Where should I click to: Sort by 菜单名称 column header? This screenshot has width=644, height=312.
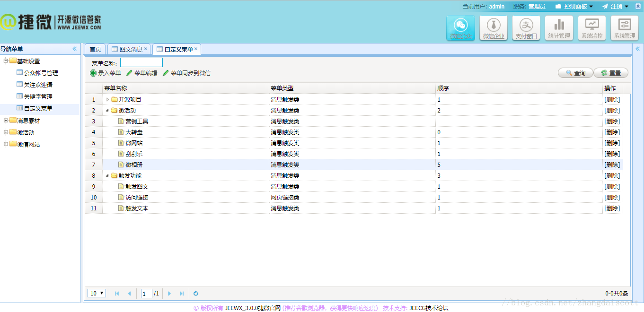click(185, 88)
